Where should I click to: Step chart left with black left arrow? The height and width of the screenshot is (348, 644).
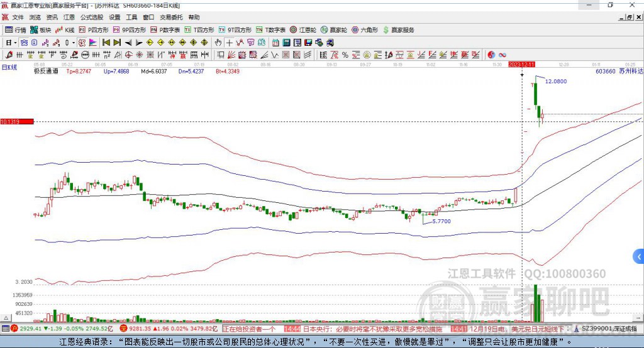(x=128, y=43)
